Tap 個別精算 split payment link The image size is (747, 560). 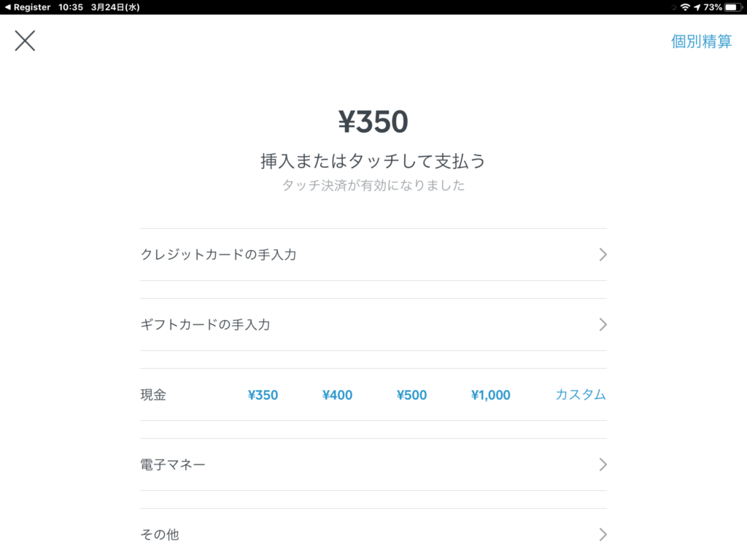point(701,42)
